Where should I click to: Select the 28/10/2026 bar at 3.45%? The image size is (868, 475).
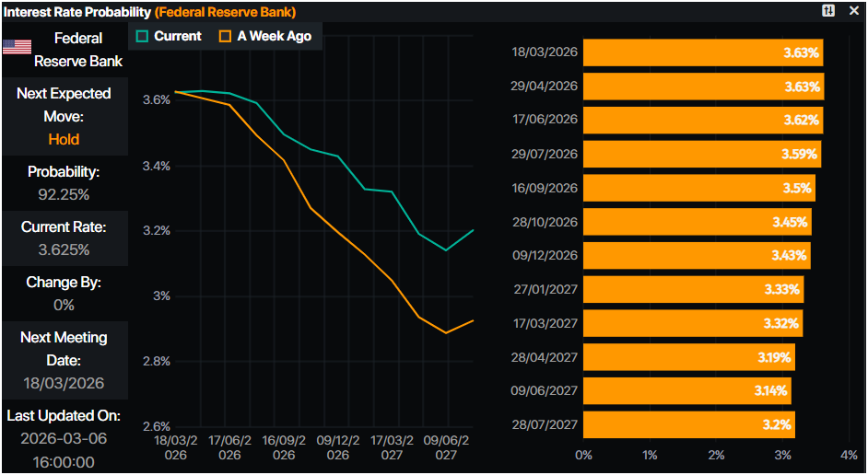697,222
